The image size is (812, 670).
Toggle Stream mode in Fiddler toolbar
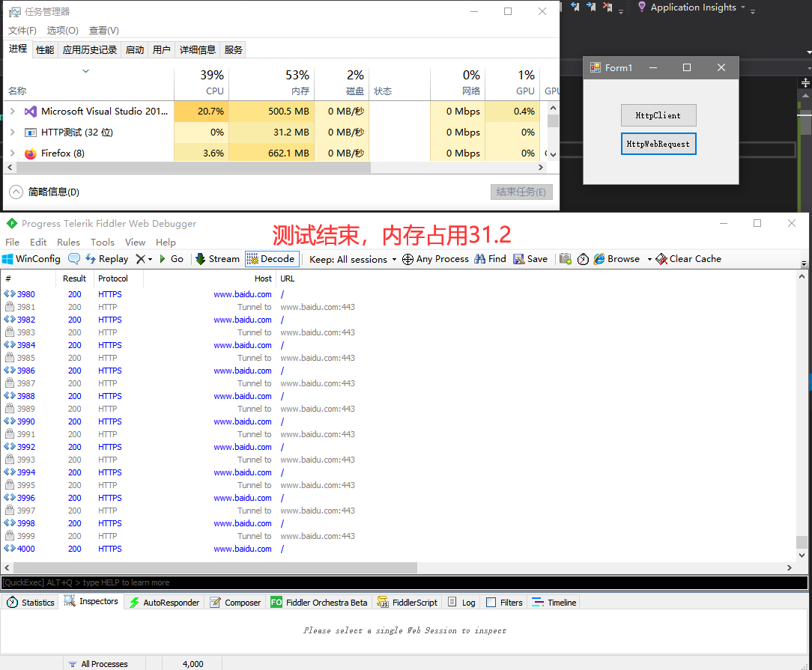coord(217,259)
